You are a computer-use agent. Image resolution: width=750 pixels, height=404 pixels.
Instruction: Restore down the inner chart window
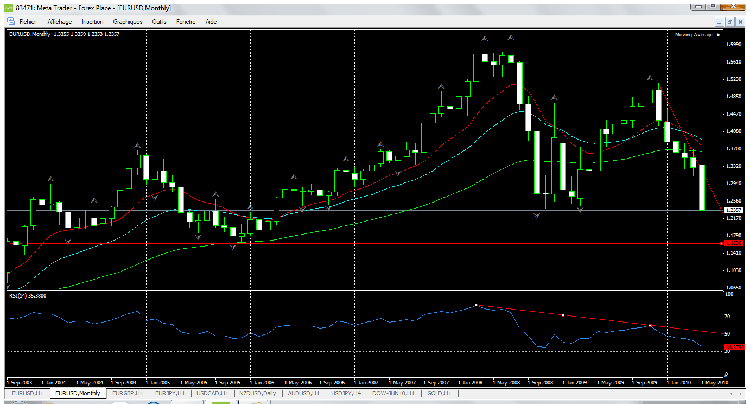[x=728, y=20]
